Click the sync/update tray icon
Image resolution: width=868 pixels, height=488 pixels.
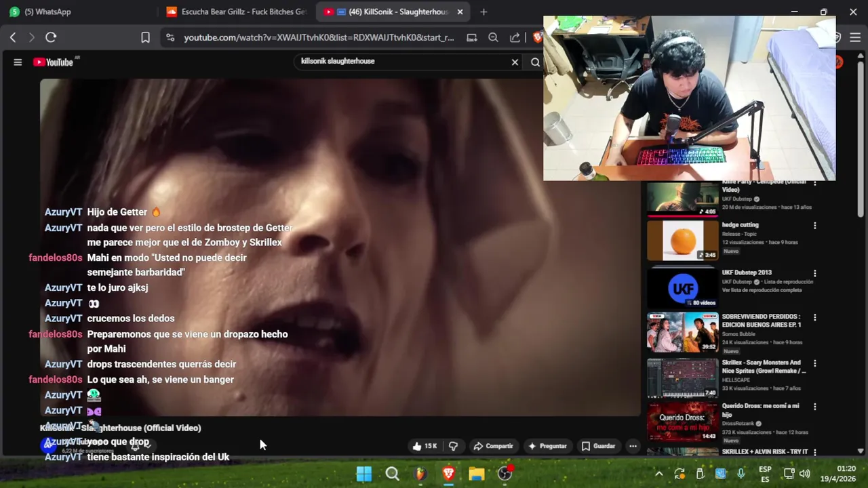point(679,474)
